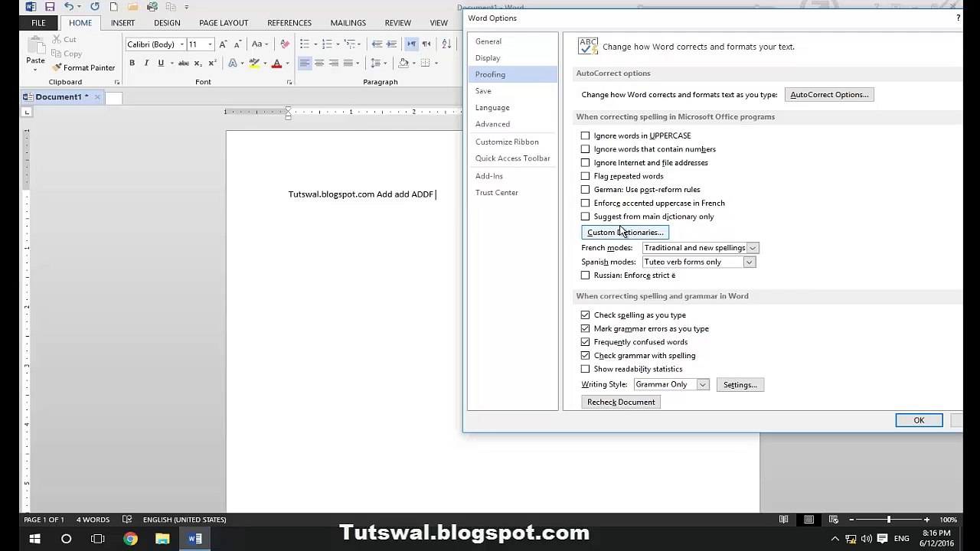Toggle underline formatting
The image size is (980, 551).
[x=161, y=63]
